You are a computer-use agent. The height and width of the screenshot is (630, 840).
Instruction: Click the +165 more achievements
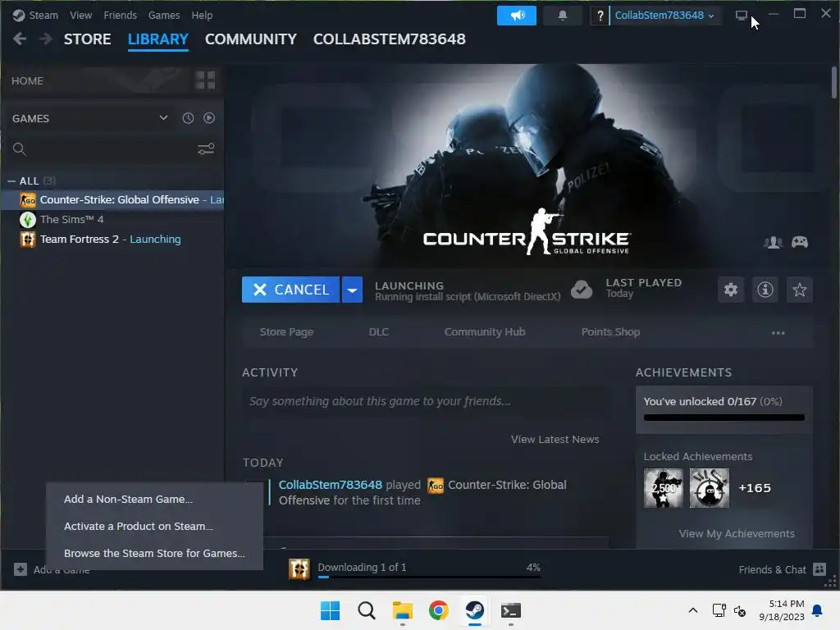coord(755,488)
